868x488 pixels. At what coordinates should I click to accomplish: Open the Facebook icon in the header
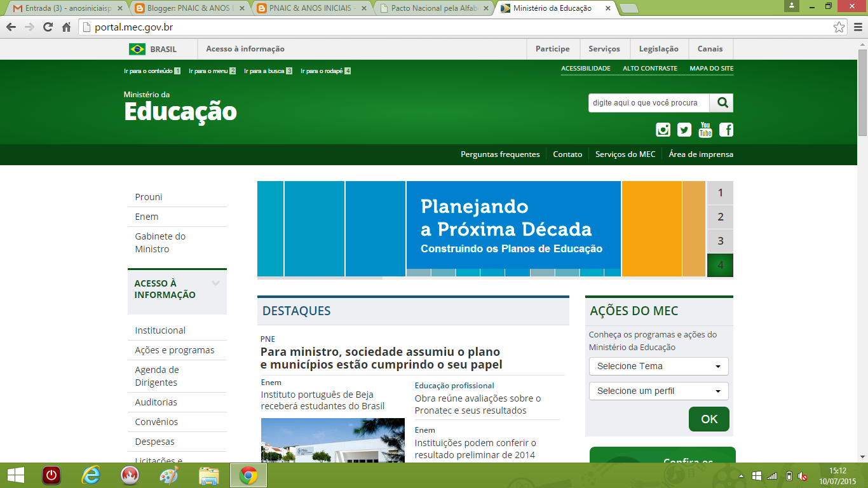pos(726,130)
